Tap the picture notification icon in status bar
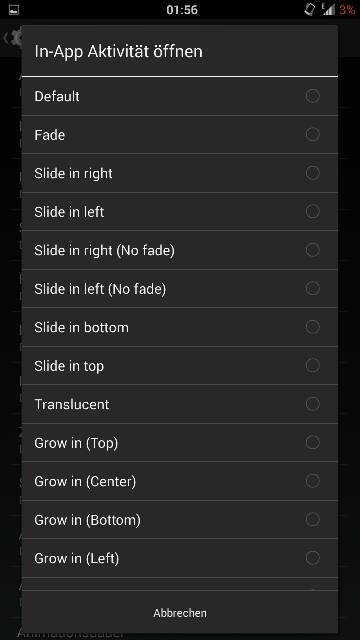This screenshot has height=640, width=360. point(13,10)
